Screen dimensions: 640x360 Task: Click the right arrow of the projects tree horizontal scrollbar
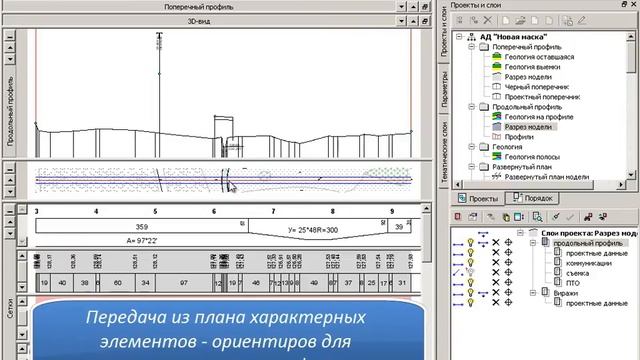point(621,185)
